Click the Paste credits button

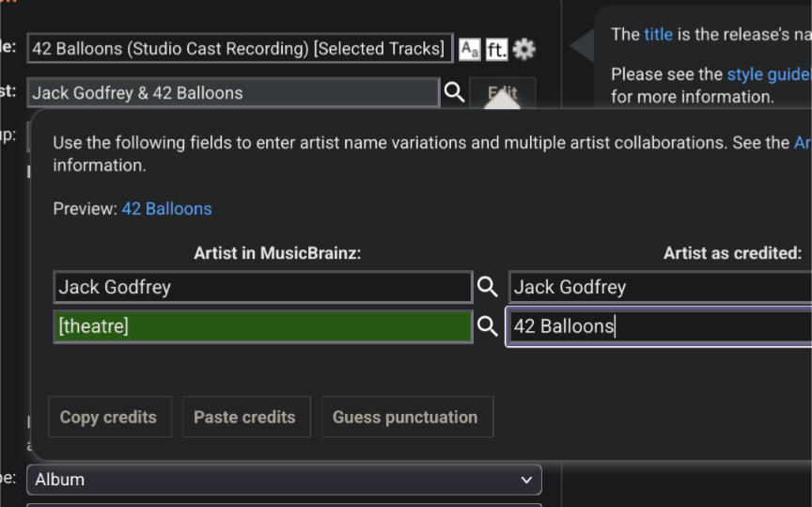[x=246, y=417]
